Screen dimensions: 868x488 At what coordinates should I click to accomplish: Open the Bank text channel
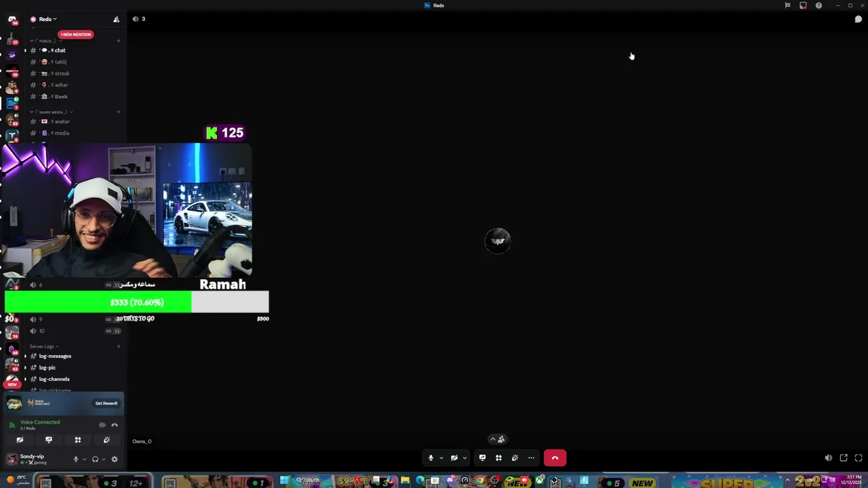tap(73, 96)
